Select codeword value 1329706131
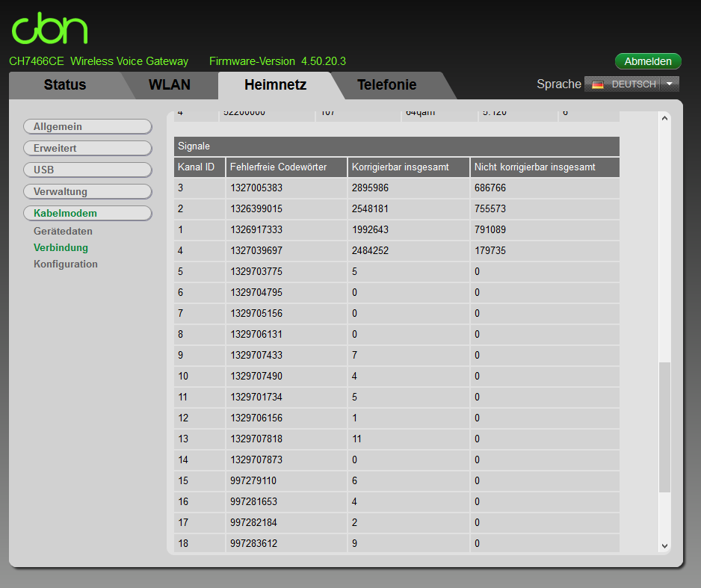 coord(256,334)
